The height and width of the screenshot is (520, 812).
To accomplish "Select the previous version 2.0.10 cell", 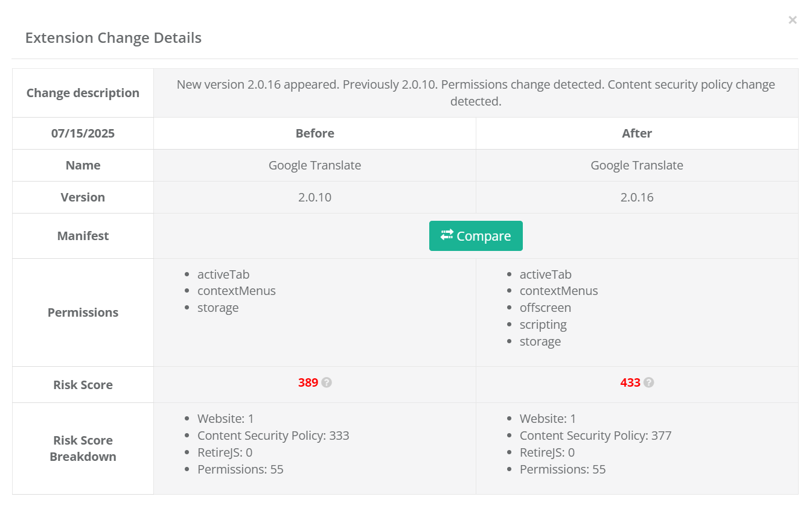I will (315, 197).
